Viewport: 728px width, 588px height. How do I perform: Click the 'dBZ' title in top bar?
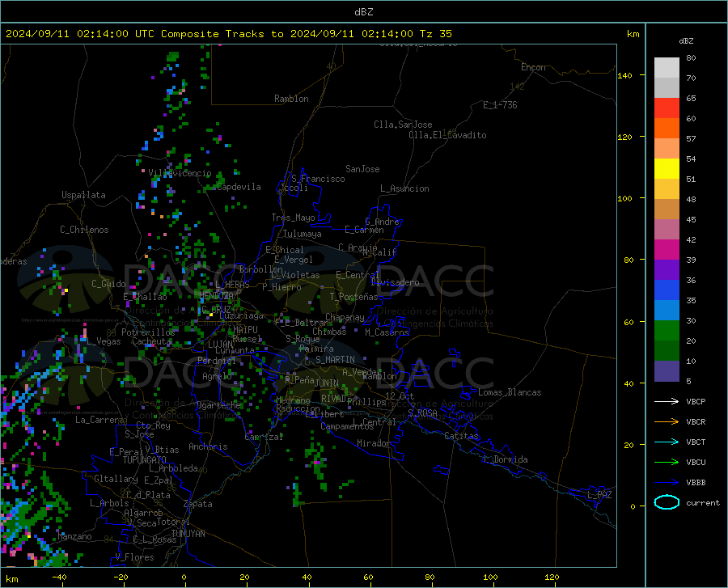pyautogui.click(x=363, y=12)
